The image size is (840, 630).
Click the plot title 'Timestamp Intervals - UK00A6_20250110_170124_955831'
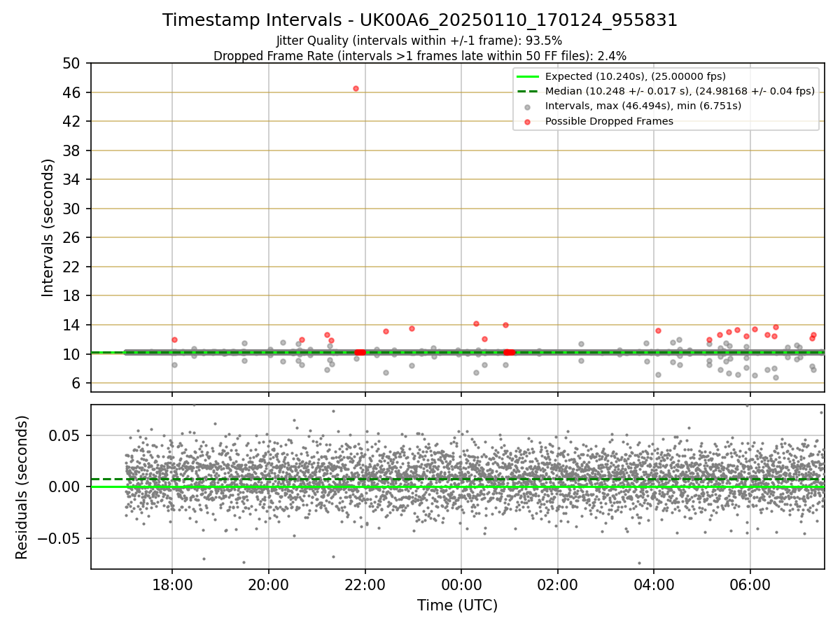click(420, 20)
